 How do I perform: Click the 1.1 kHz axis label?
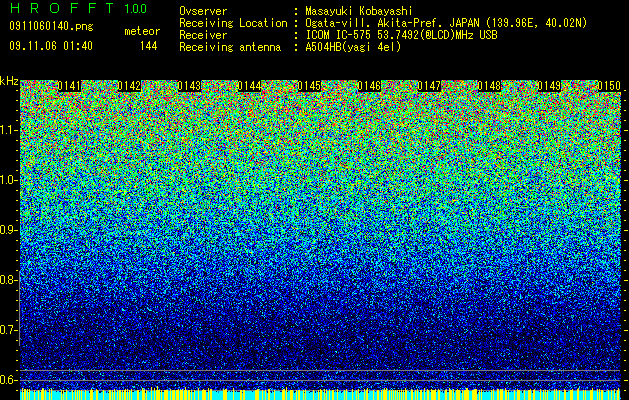(8, 130)
